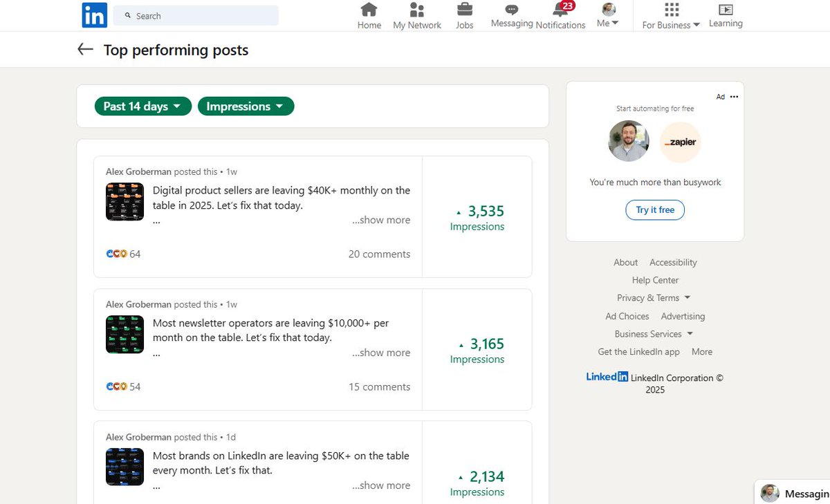
Task: Select the My Network nav label
Action: pos(417,25)
